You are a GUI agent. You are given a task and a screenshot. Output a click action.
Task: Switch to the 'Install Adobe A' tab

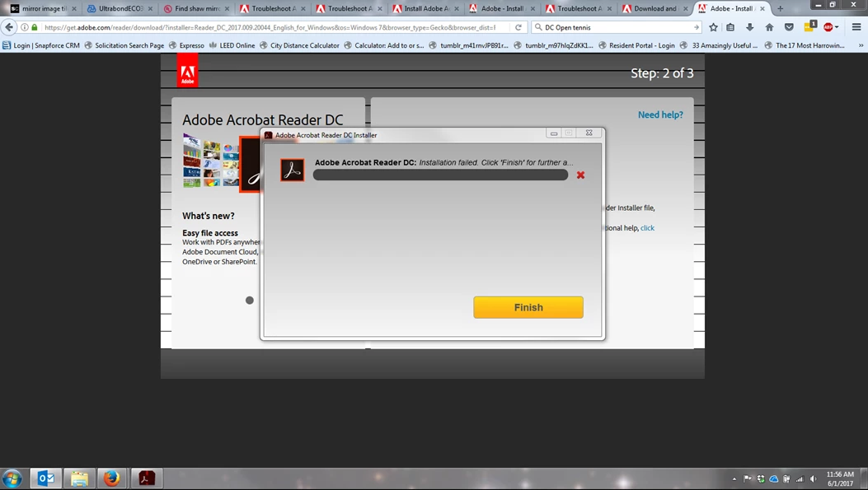(x=425, y=8)
